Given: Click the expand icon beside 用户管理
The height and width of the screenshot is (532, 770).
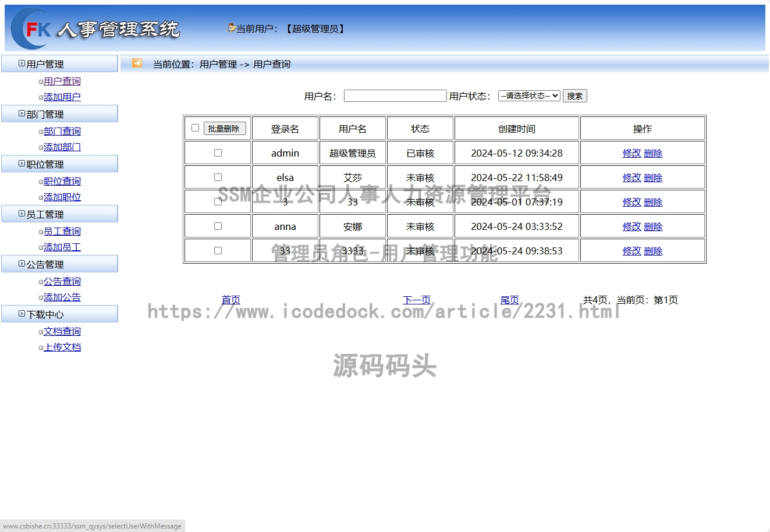Looking at the screenshot, I should (22, 63).
